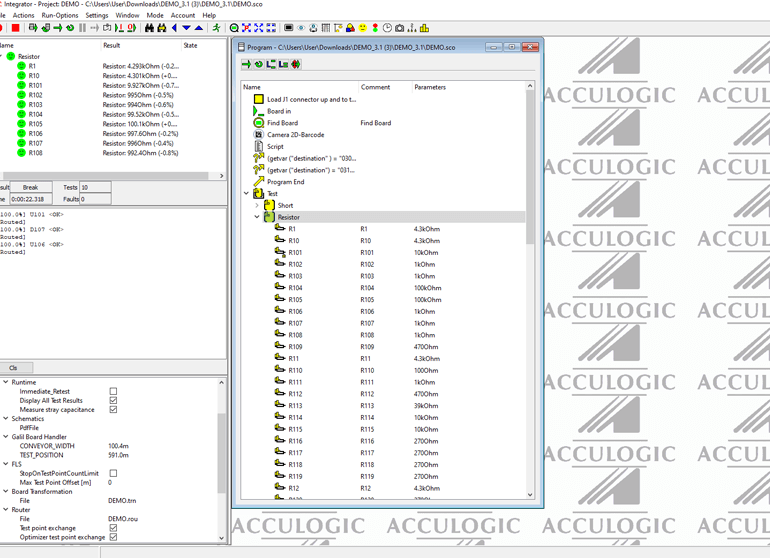Image resolution: width=770 pixels, height=558 pixels.
Task: Click the red Stop button in main toolbar
Action: point(15,28)
